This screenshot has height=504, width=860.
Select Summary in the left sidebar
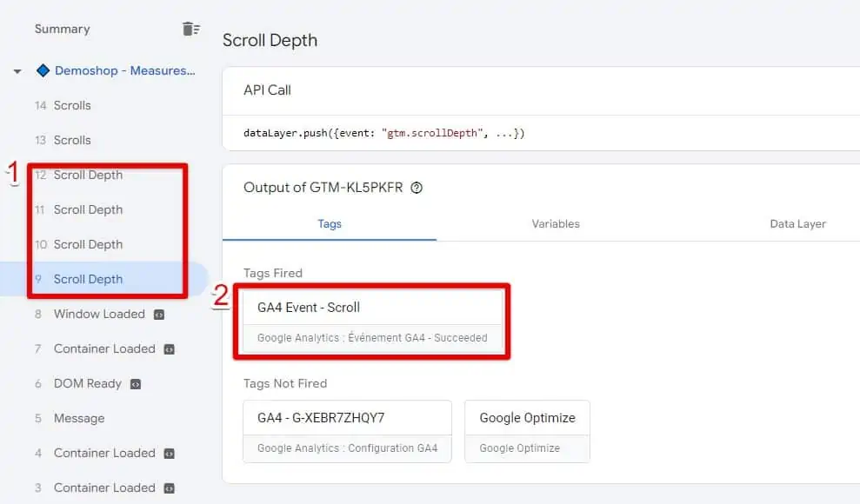point(62,29)
